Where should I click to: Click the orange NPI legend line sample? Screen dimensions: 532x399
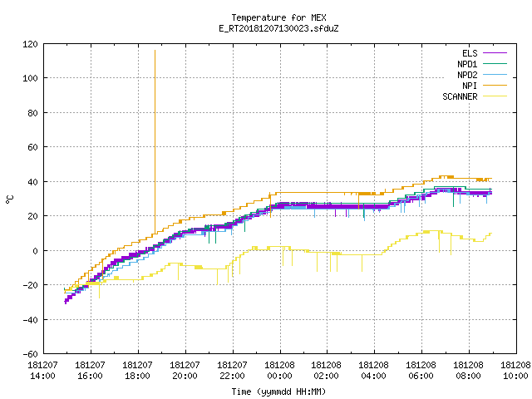495,85
